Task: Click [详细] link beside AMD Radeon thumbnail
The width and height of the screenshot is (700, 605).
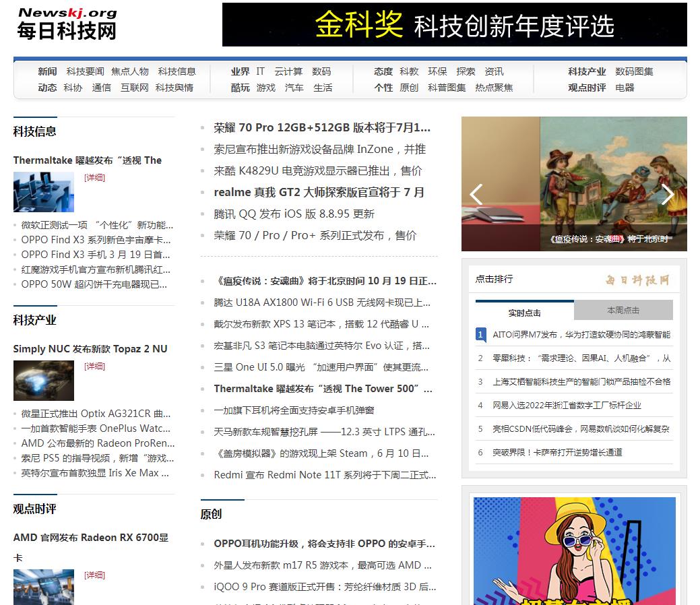Action: point(94,575)
